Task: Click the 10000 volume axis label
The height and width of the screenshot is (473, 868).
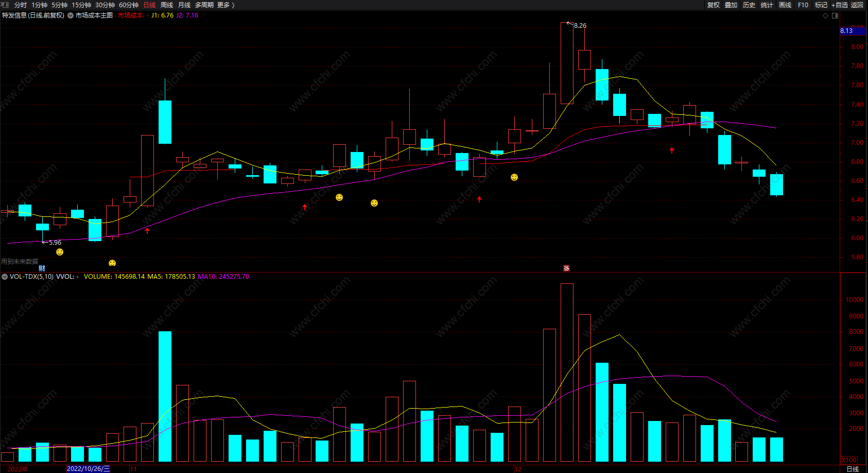Action: 855,300
